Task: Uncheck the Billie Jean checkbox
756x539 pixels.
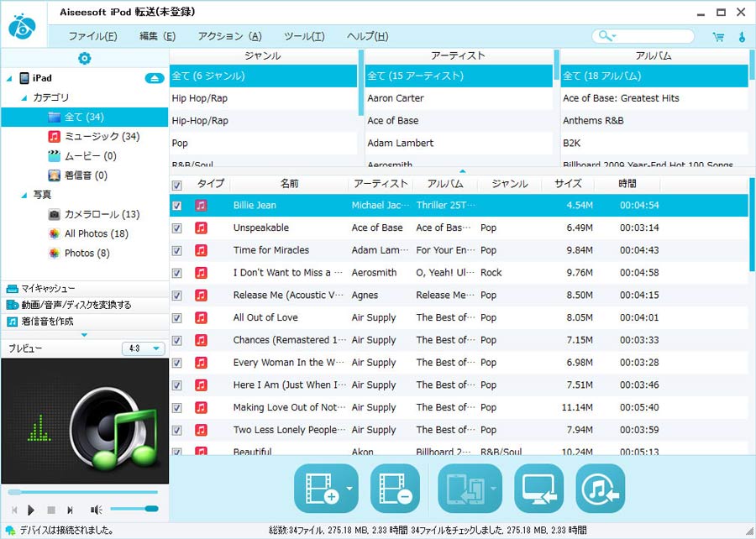Action: pos(176,206)
